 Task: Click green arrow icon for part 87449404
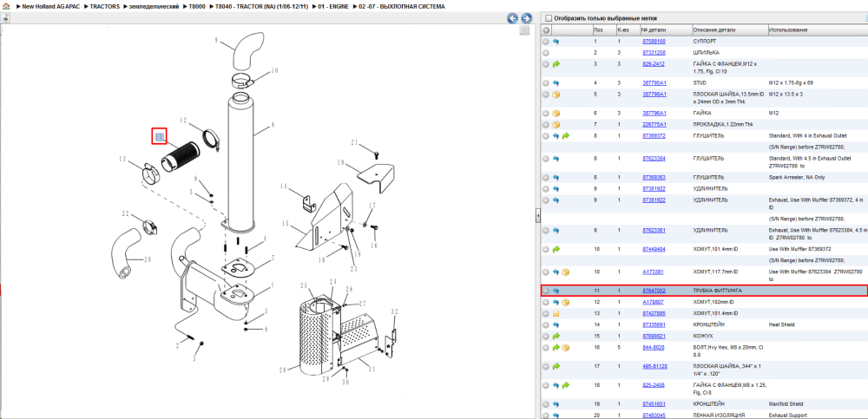556,249
